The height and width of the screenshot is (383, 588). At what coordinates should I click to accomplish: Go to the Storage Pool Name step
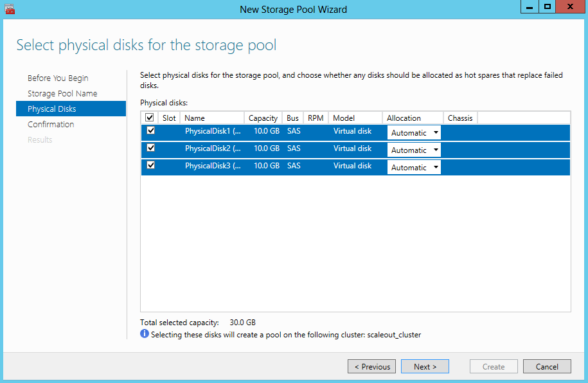click(62, 93)
